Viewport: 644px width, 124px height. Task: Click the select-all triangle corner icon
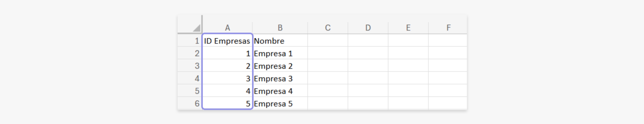pyautogui.click(x=196, y=28)
